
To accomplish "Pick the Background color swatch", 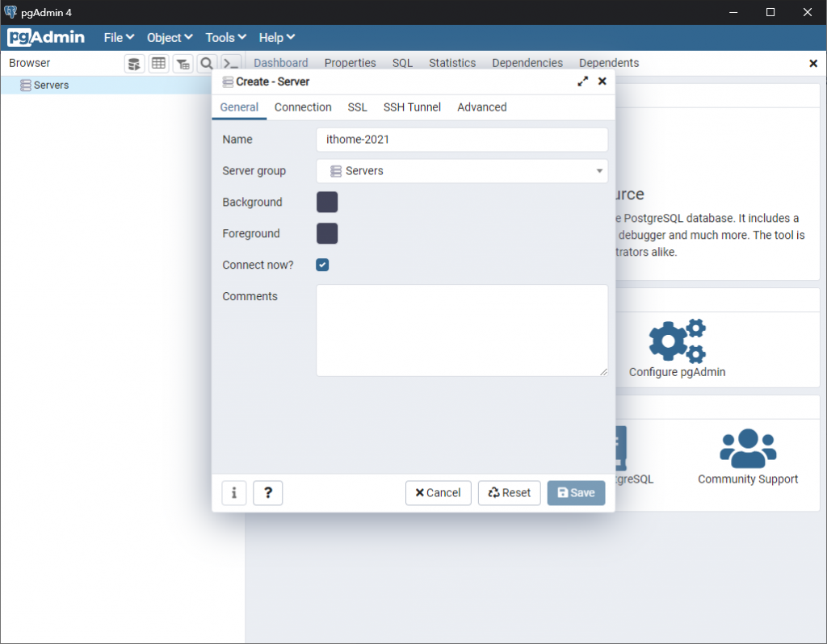I will point(327,203).
